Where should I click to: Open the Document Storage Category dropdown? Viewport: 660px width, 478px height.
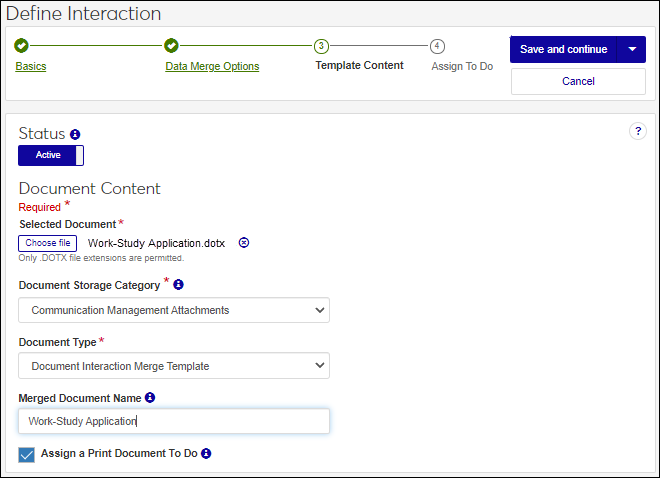pos(174,310)
